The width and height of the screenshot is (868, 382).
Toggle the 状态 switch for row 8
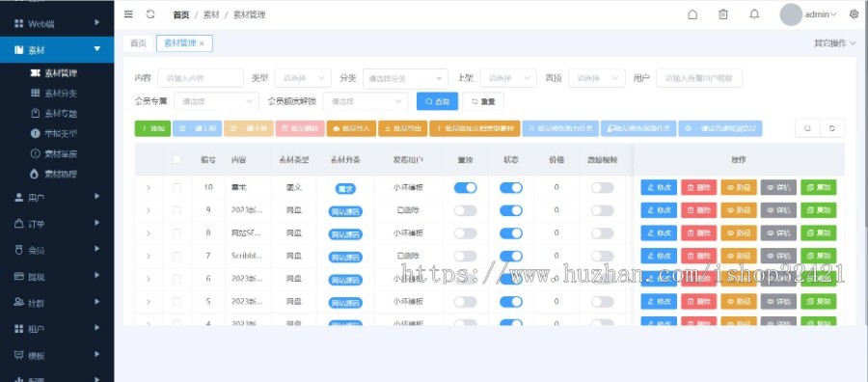click(511, 233)
